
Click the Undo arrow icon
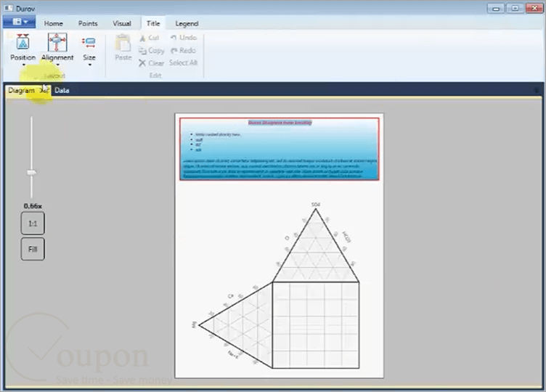pos(174,37)
